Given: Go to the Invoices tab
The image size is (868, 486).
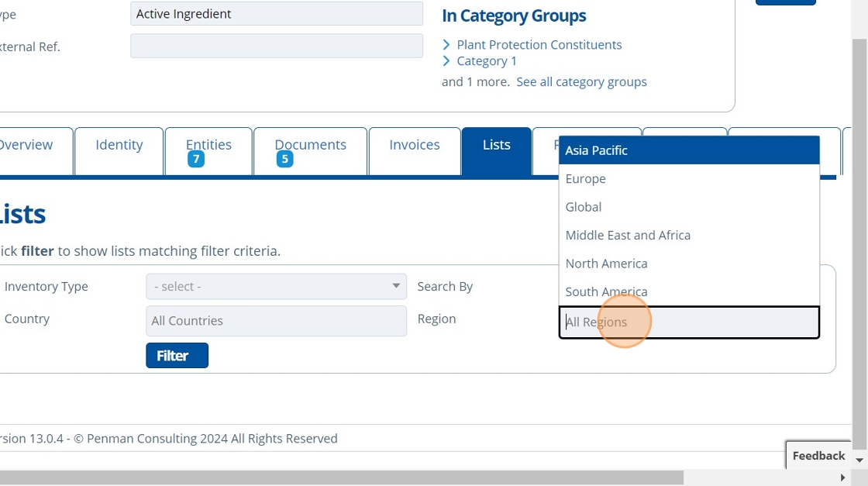Looking at the screenshot, I should pyautogui.click(x=414, y=146).
